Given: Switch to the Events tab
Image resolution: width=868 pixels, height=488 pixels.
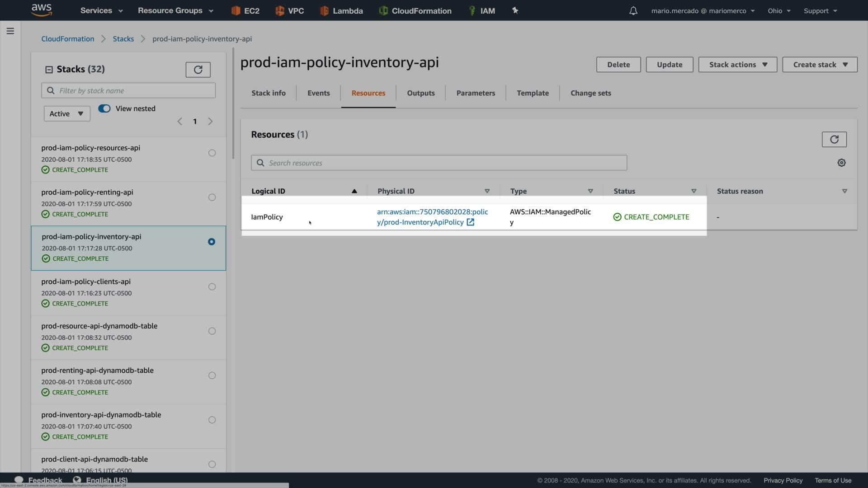Looking at the screenshot, I should tap(318, 93).
